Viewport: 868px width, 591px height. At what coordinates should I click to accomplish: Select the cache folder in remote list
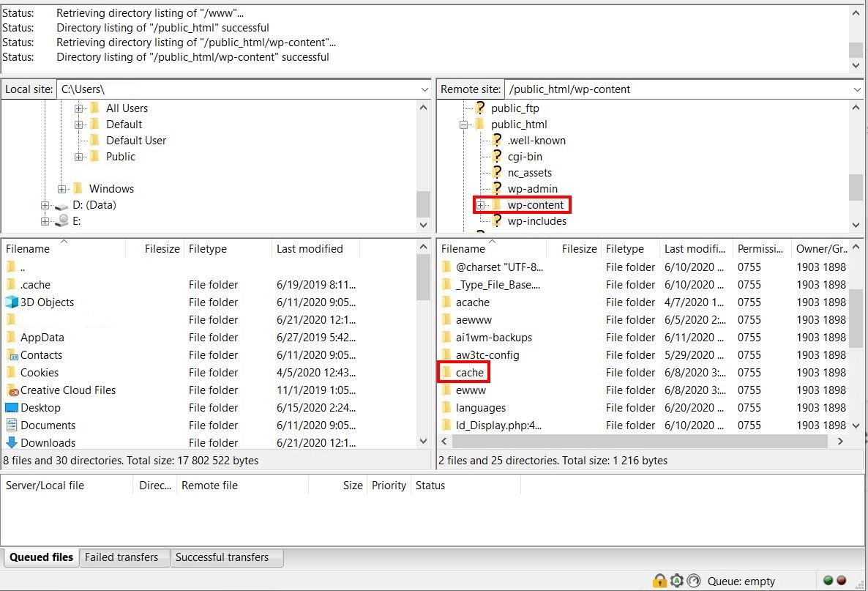tap(469, 373)
